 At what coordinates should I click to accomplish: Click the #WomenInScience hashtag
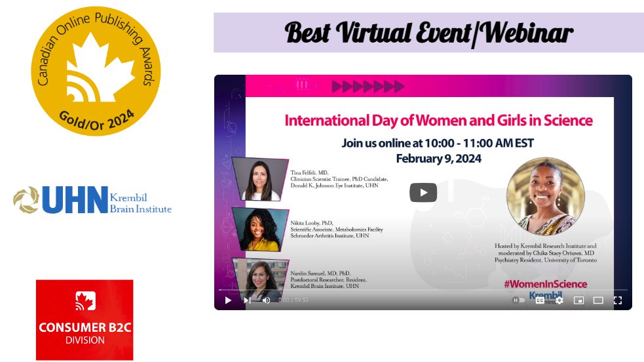[546, 284]
